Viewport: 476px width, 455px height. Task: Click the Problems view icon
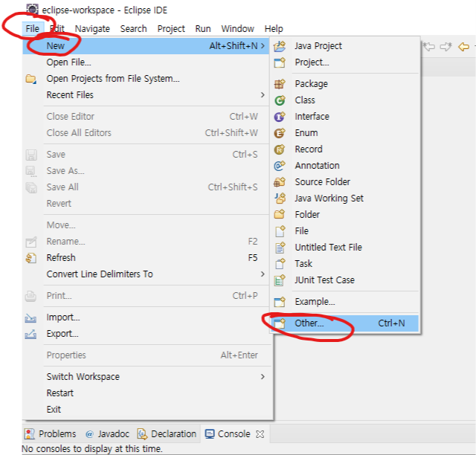tap(30, 434)
